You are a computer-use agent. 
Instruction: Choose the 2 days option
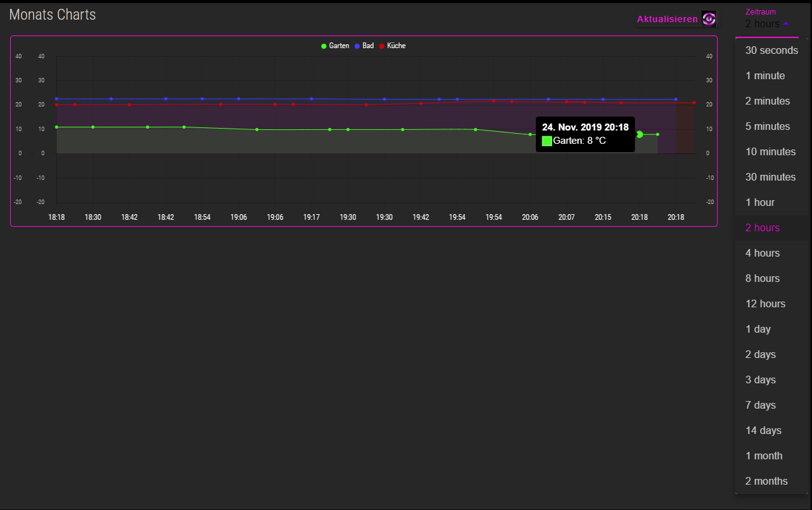pyautogui.click(x=771, y=354)
